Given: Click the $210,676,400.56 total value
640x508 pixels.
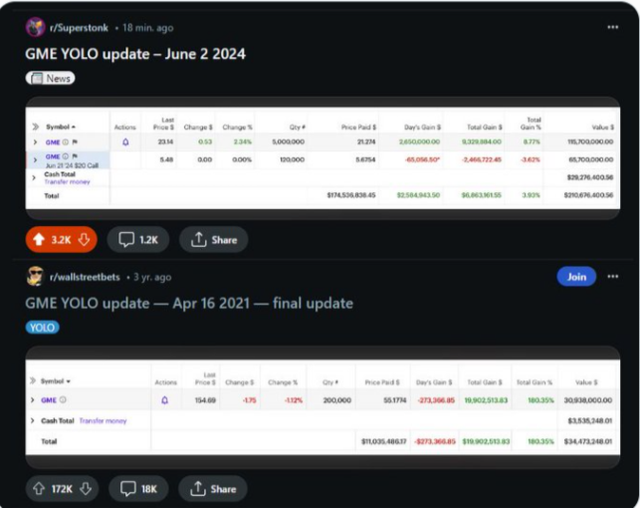Looking at the screenshot, I should click(589, 195).
